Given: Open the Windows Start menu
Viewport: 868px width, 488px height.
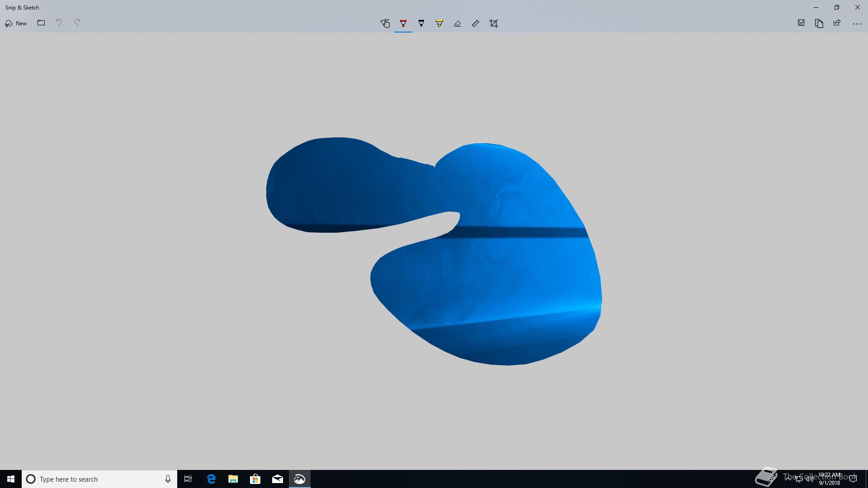Looking at the screenshot, I should click(11, 479).
